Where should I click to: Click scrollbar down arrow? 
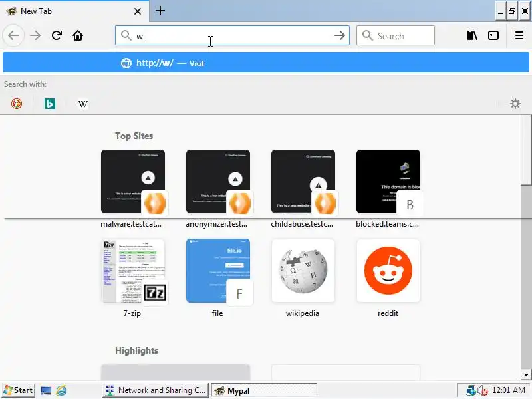click(x=526, y=375)
